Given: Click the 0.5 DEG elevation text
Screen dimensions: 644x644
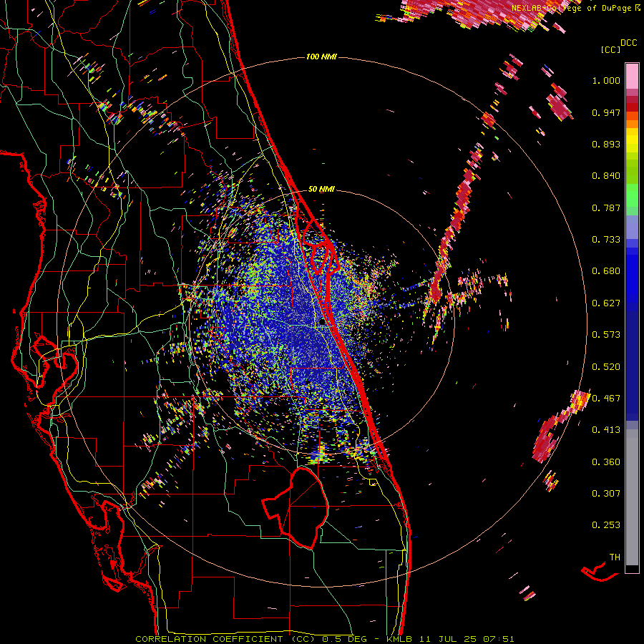Looking at the screenshot, I should click(344, 639).
